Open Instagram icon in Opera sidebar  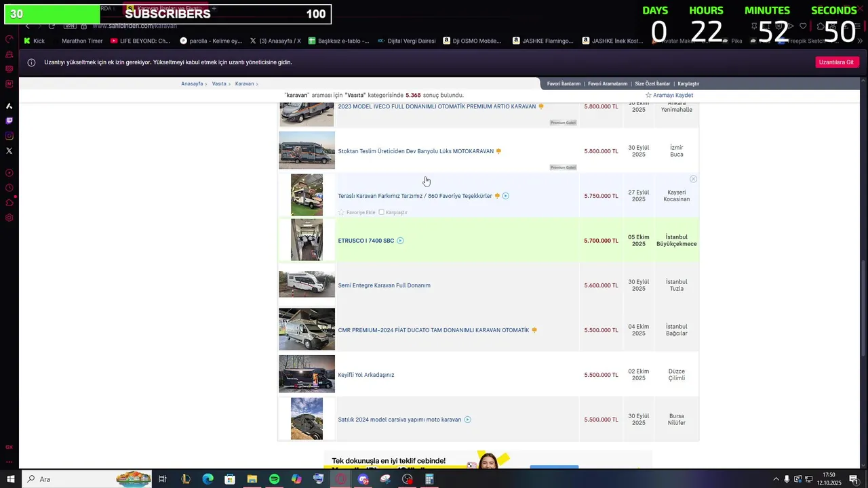point(9,136)
